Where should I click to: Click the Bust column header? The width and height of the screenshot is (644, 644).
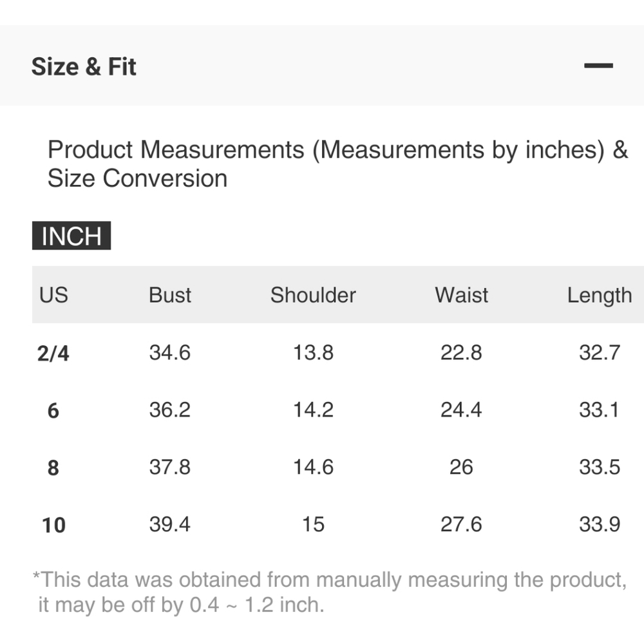tap(169, 295)
